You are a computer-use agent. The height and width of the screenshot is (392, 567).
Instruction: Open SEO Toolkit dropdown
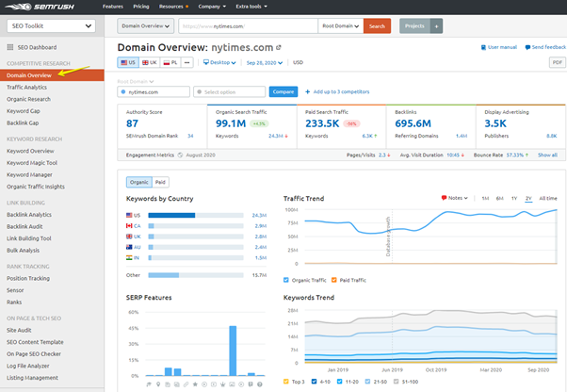(52, 26)
